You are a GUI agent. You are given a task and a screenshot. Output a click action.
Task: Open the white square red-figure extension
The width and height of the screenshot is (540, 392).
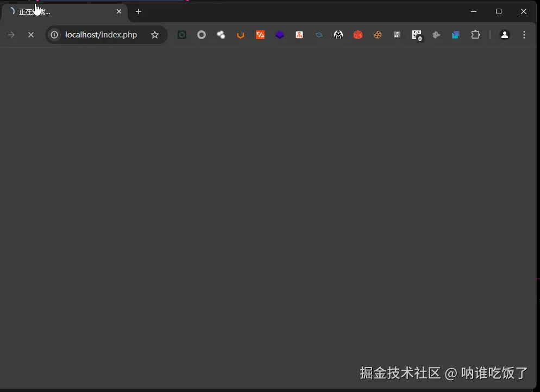pos(299,35)
